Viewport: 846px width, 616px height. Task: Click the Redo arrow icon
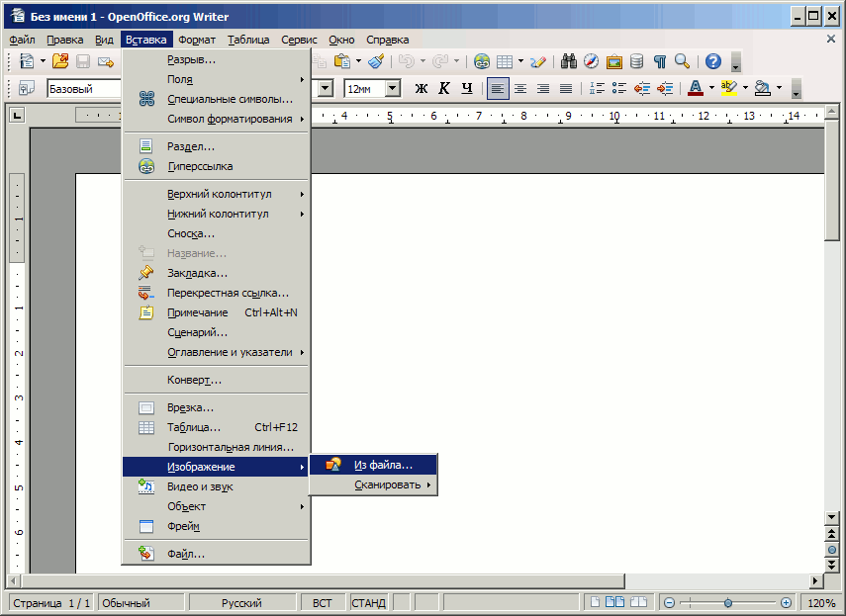(x=440, y=61)
